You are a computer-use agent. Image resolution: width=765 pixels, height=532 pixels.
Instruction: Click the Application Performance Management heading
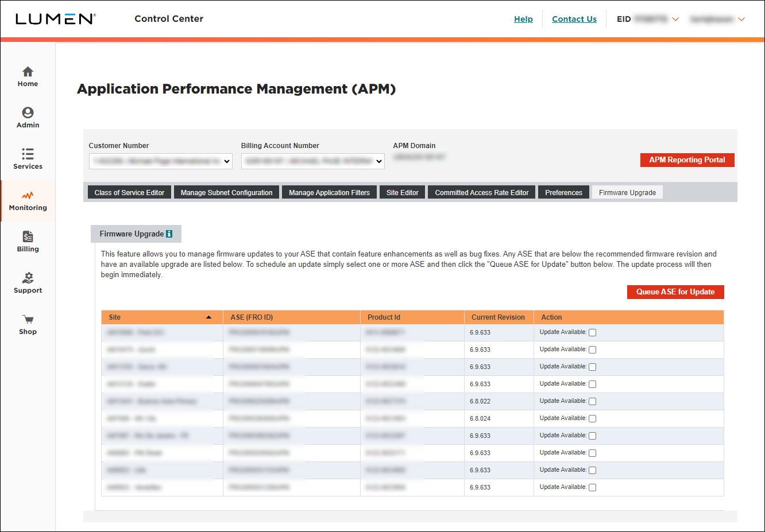[x=237, y=89]
